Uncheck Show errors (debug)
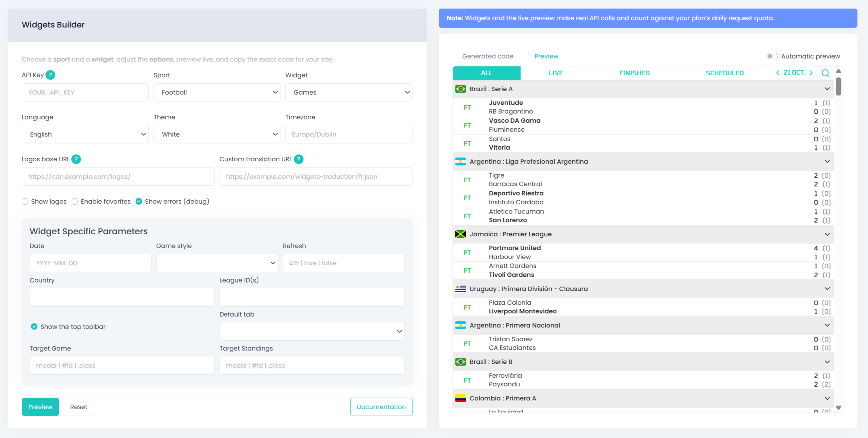 coord(139,202)
